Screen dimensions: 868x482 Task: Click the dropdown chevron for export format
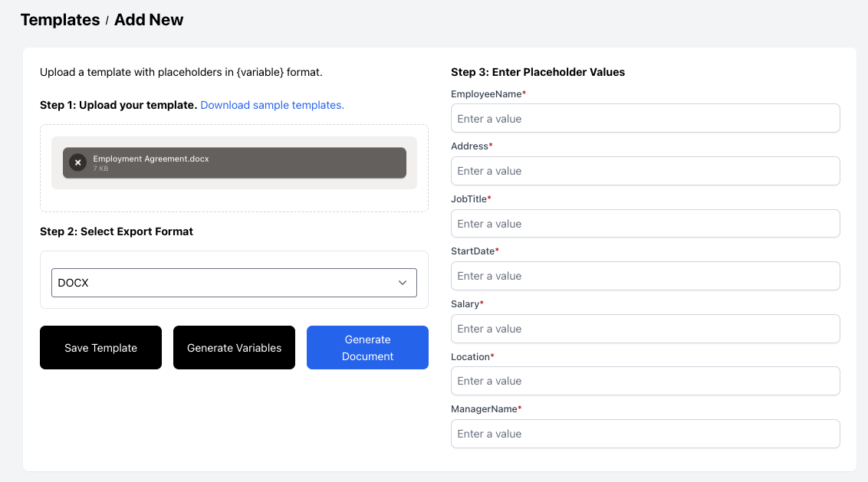click(402, 282)
